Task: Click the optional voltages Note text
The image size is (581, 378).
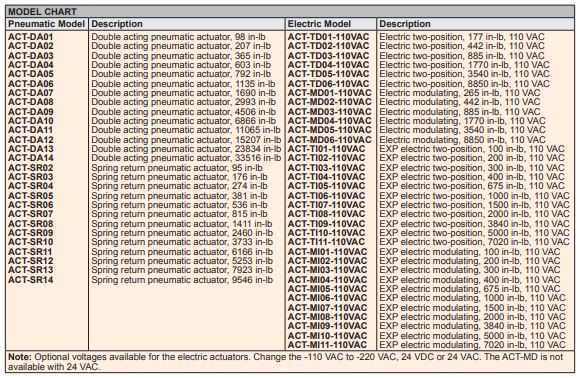Action: [285, 362]
